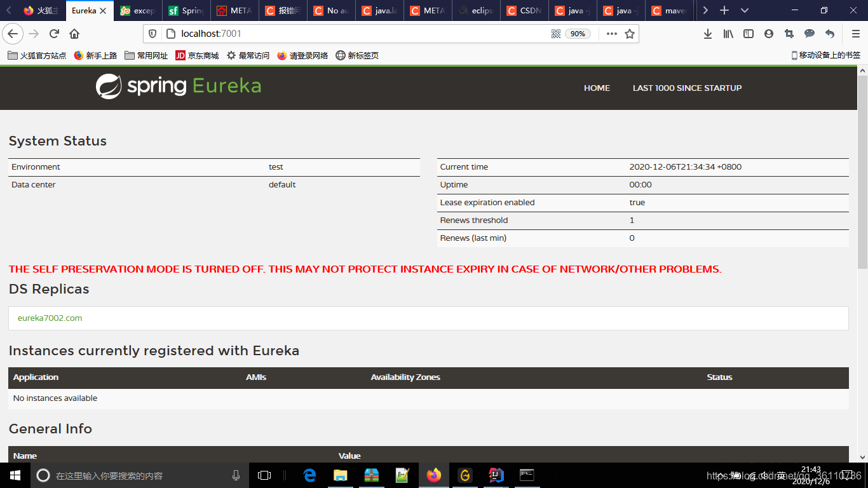Open the Firefox home page icon
Screen dimensions: 868x488
coord(74,34)
